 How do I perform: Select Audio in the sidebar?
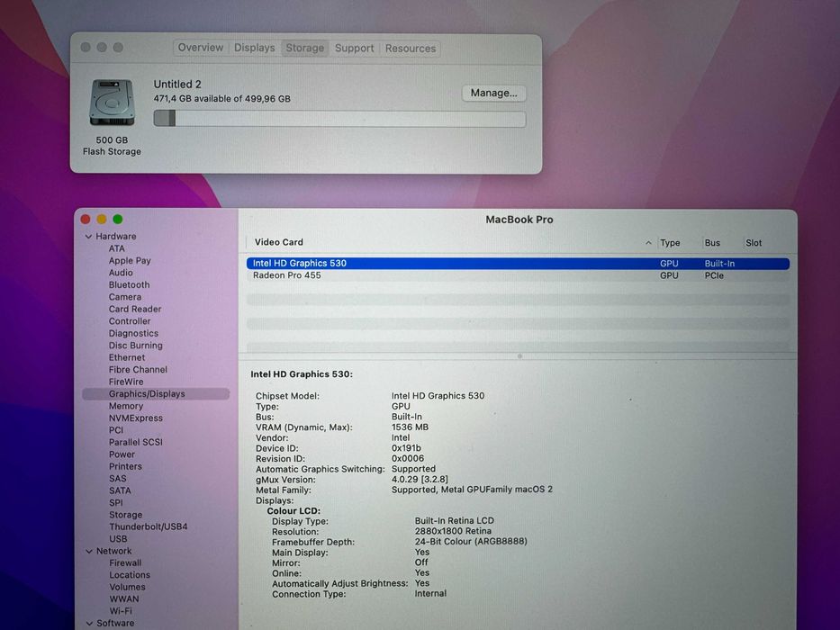pos(121,273)
